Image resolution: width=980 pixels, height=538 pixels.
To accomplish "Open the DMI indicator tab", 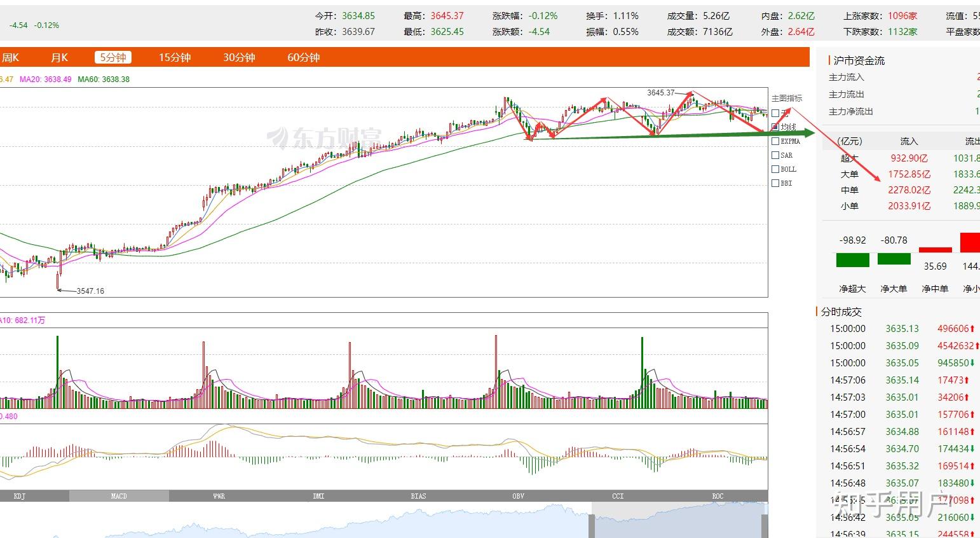I will click(318, 496).
